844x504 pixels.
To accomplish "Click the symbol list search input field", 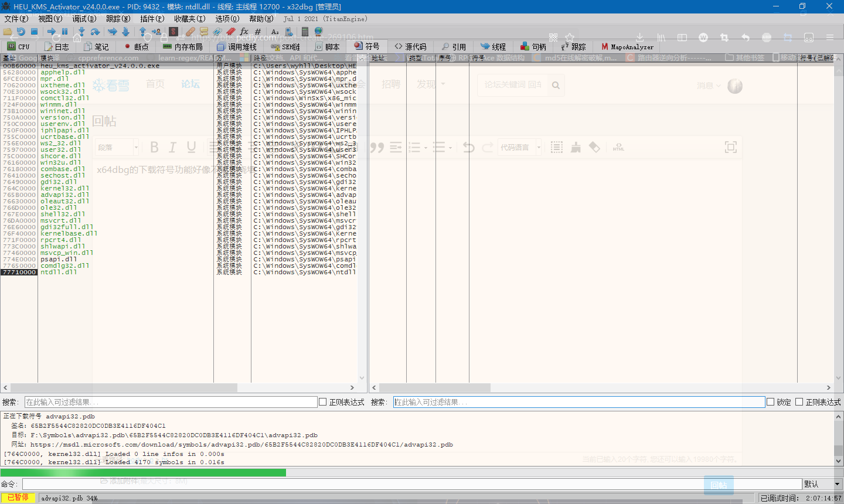I will tap(579, 402).
